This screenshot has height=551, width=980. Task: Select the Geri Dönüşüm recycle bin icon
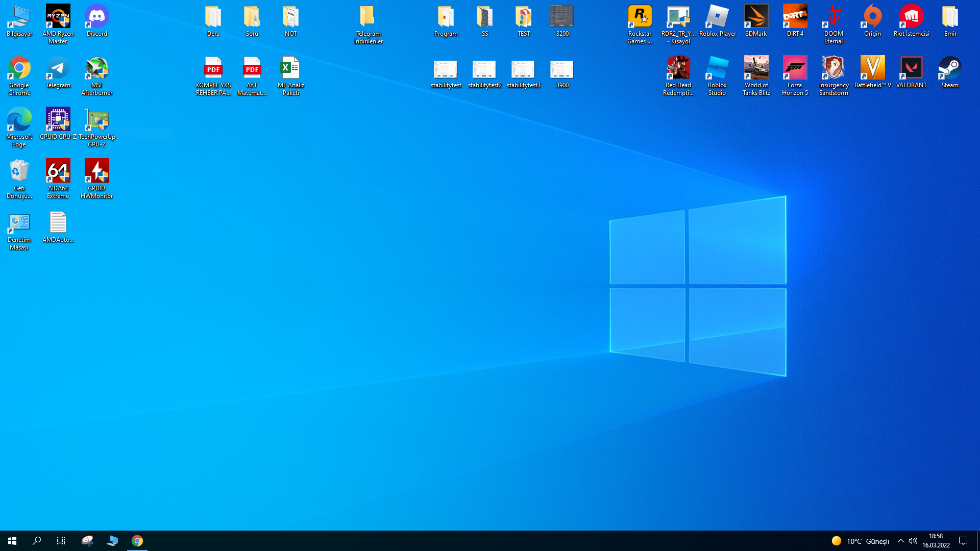click(x=19, y=179)
